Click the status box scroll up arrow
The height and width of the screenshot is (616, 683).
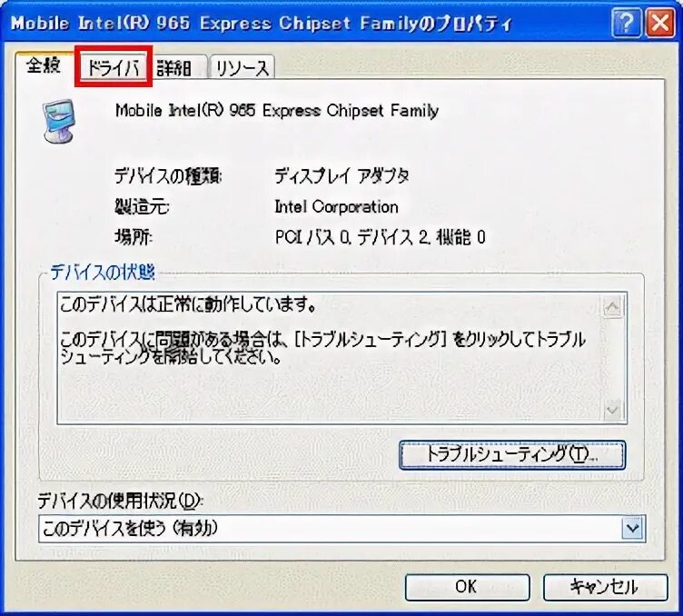coord(612,307)
